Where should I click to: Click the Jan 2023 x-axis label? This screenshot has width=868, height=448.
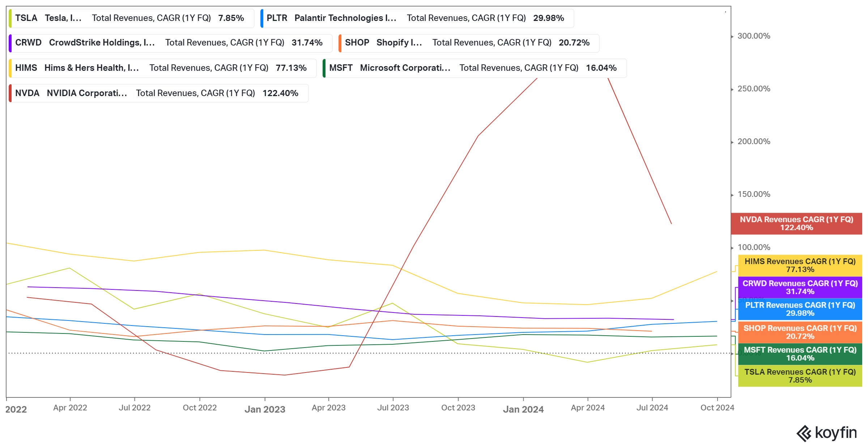point(265,409)
